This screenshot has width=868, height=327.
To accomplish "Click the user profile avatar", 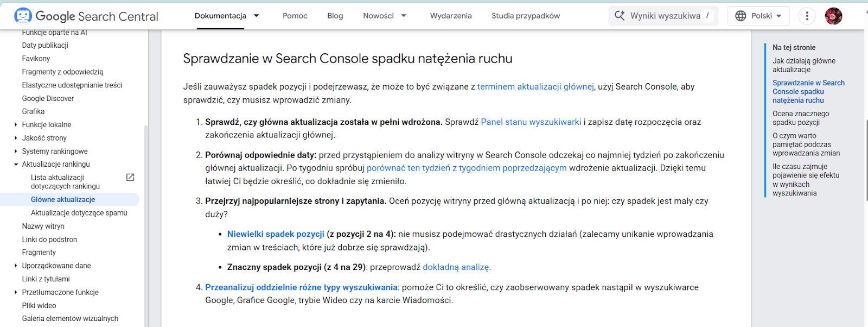I will click(x=833, y=16).
